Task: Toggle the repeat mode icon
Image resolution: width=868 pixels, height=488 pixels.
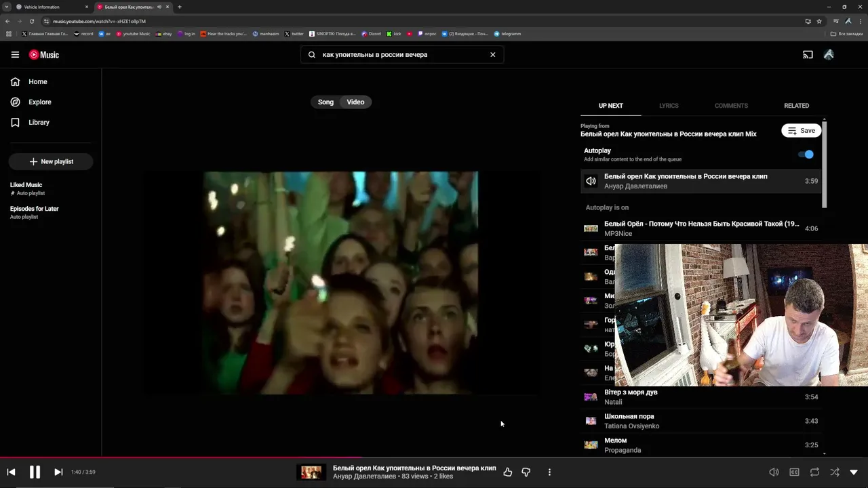Action: pos(814,472)
